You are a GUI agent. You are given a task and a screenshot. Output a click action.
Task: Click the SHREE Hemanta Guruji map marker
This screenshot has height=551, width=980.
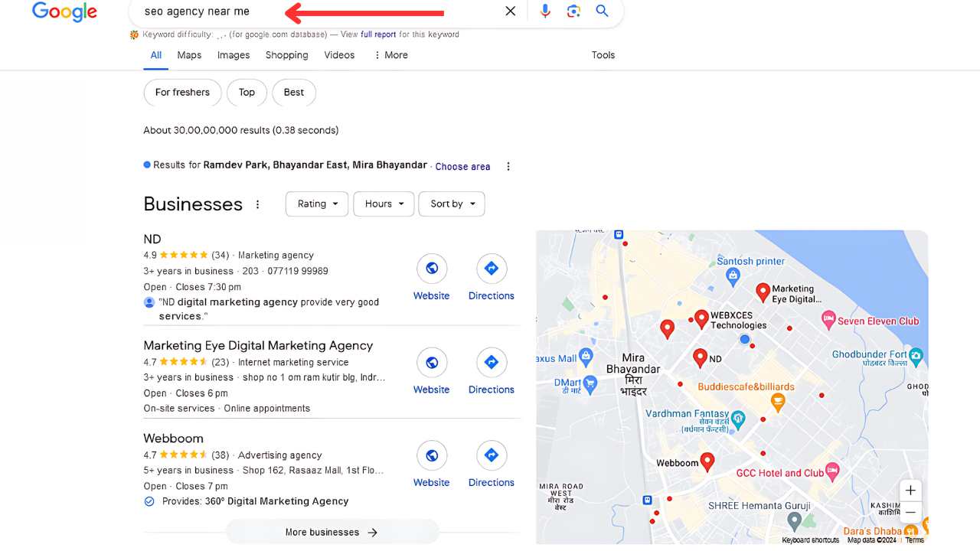[795, 520]
